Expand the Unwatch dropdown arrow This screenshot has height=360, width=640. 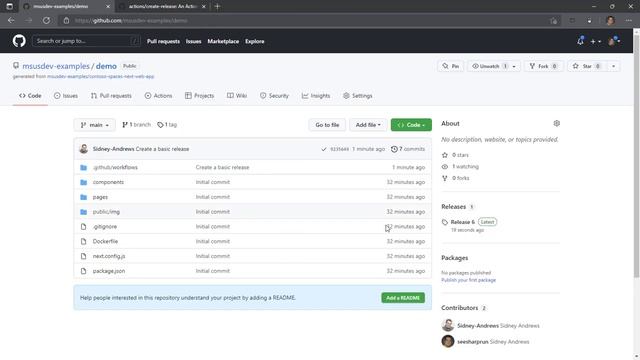[514, 66]
